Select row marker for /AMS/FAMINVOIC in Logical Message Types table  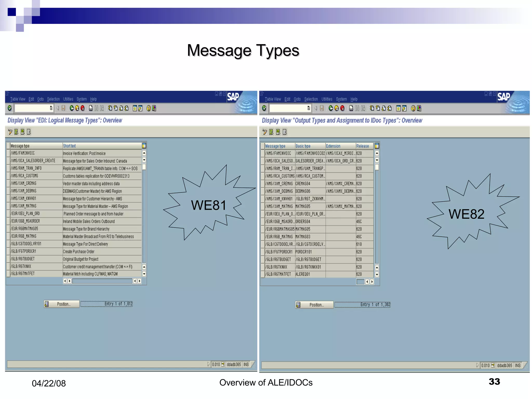click(x=8, y=153)
